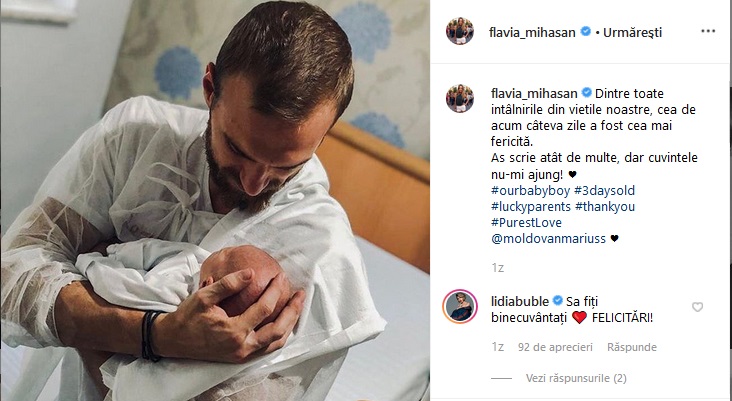Click the photo of the man holding the baby
The width and height of the screenshot is (732, 401).
pyautogui.click(x=215, y=201)
